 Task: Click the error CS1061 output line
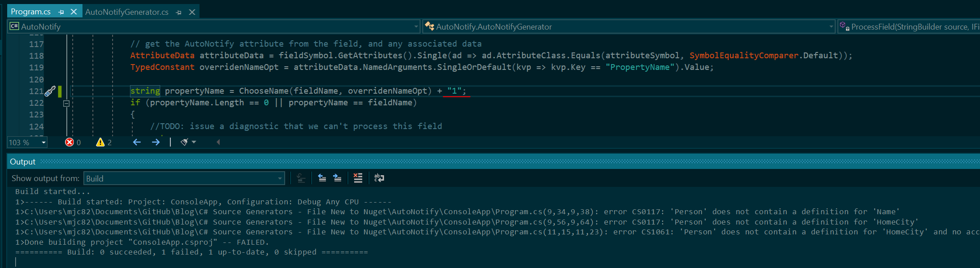[x=497, y=232]
